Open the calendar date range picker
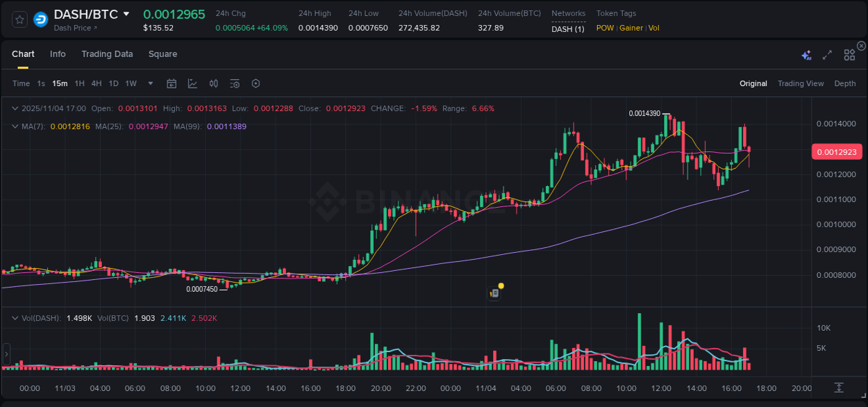868x407 pixels. click(x=172, y=83)
